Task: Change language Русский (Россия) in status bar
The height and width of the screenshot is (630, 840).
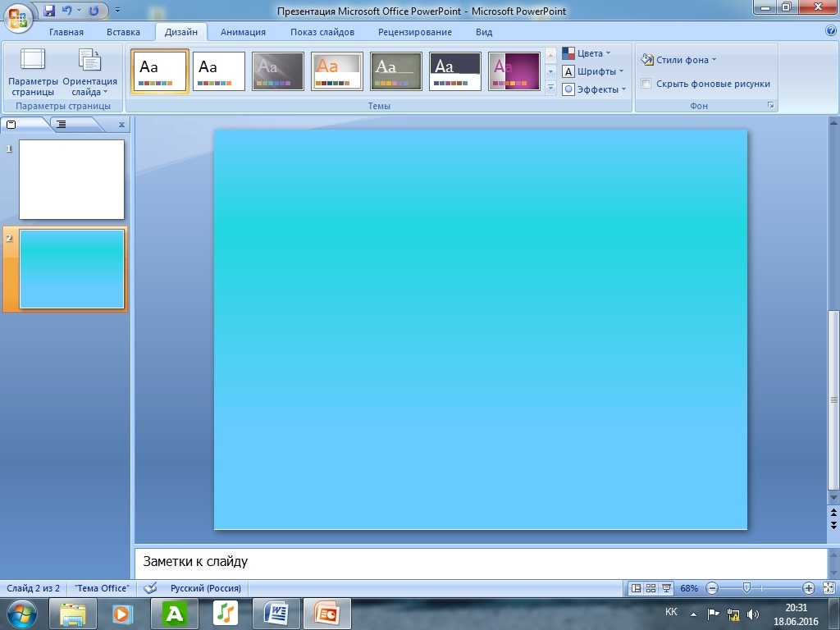Action: pyautogui.click(x=206, y=588)
